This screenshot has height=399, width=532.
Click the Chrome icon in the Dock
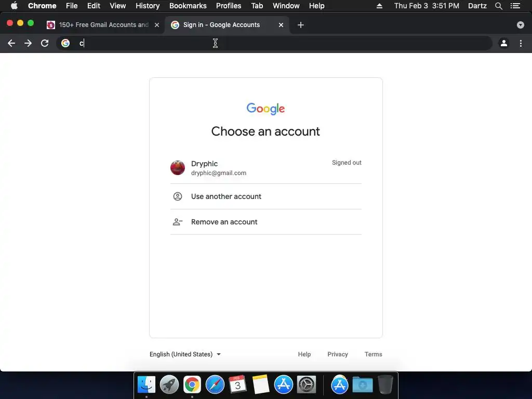[x=192, y=385]
